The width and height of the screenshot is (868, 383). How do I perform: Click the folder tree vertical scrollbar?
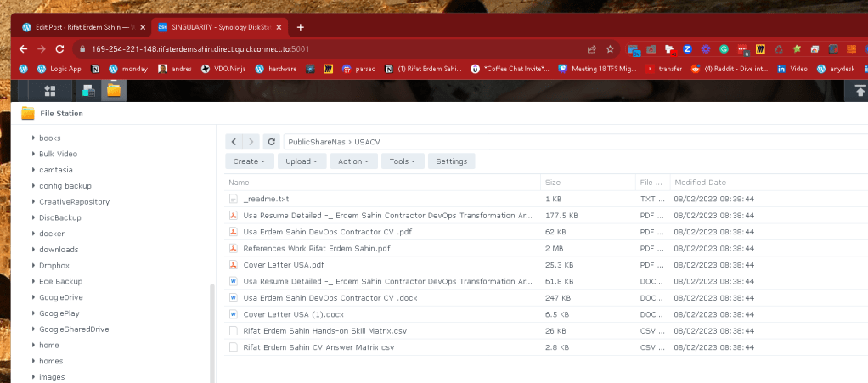point(212,332)
